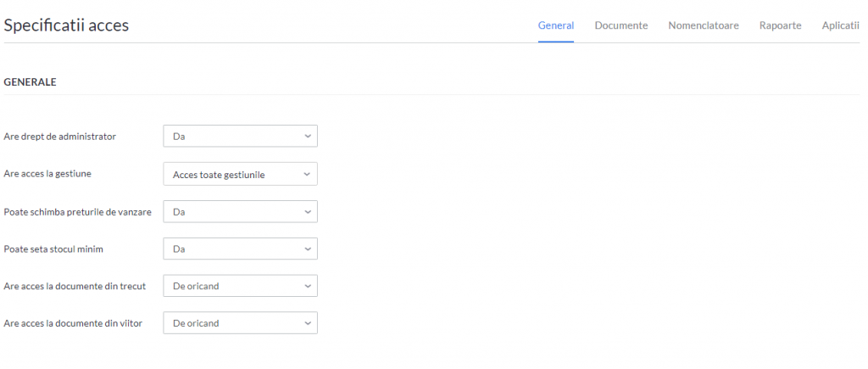Click the Are drept de administrator label
The image size is (868, 369).
point(60,137)
